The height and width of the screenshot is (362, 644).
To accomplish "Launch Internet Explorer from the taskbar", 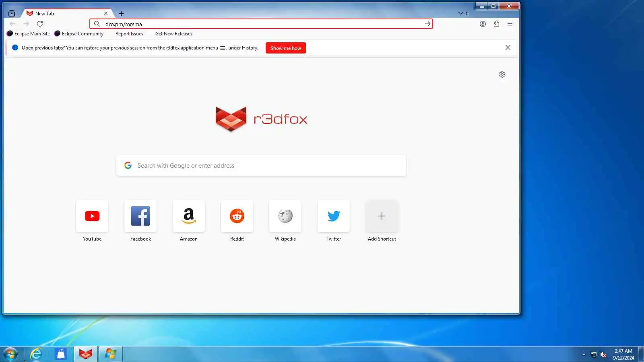I will point(36,354).
